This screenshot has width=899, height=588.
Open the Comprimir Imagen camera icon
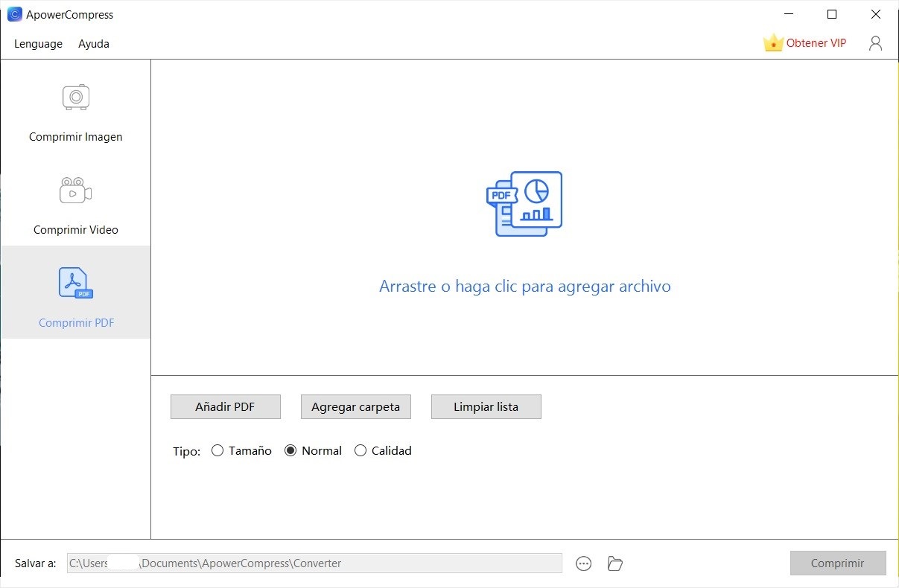(x=75, y=97)
